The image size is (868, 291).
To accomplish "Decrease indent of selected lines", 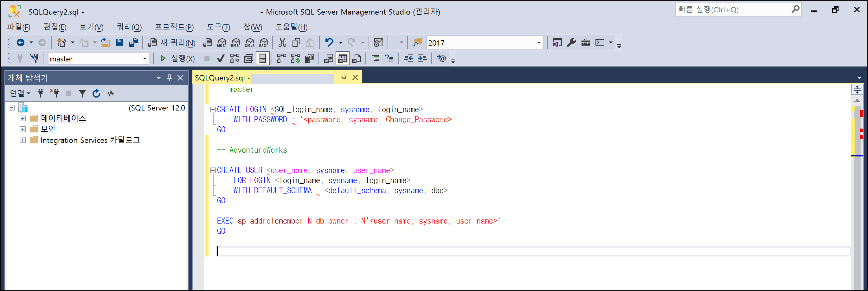I will point(408,59).
